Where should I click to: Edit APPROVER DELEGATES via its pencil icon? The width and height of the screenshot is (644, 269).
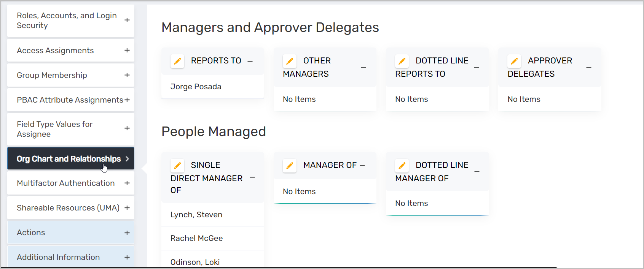(x=514, y=61)
